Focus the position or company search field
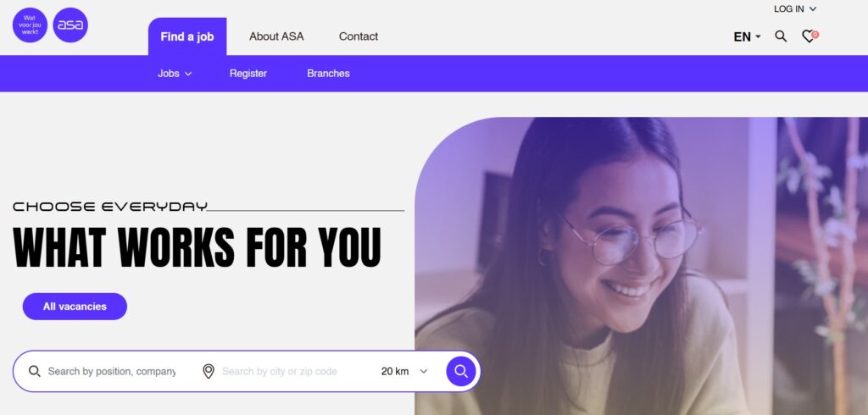The image size is (868, 415). click(x=111, y=371)
